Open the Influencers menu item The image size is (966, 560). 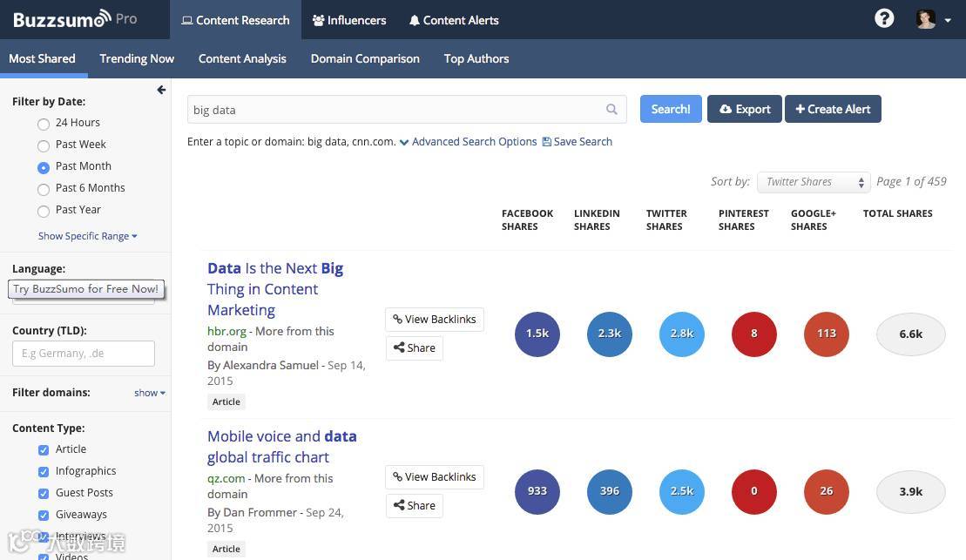coord(349,20)
